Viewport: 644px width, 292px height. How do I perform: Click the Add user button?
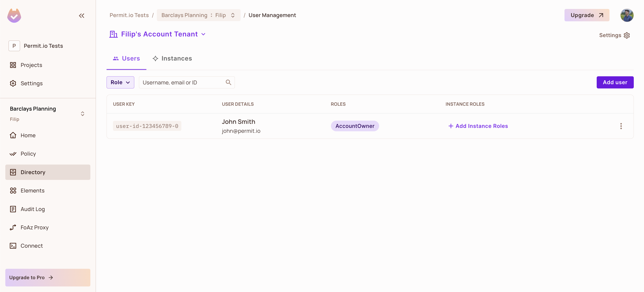pos(615,82)
